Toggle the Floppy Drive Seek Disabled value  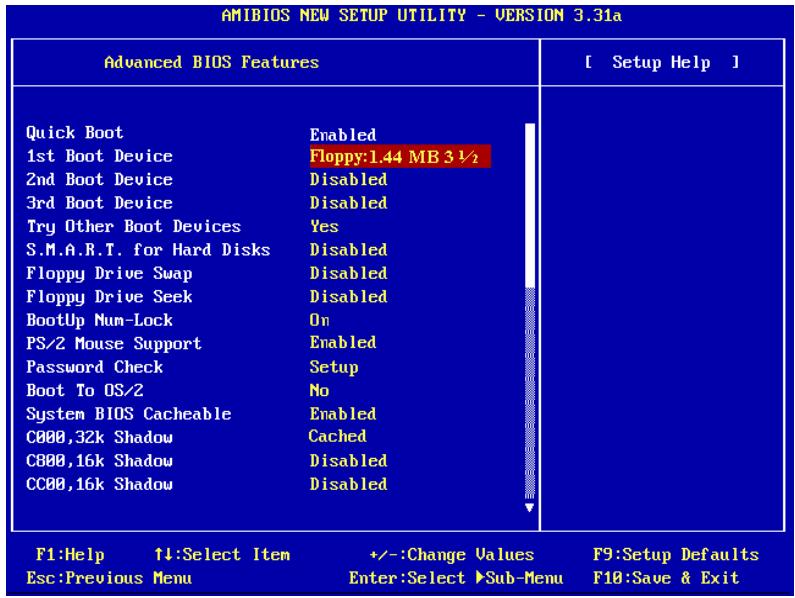(x=348, y=296)
